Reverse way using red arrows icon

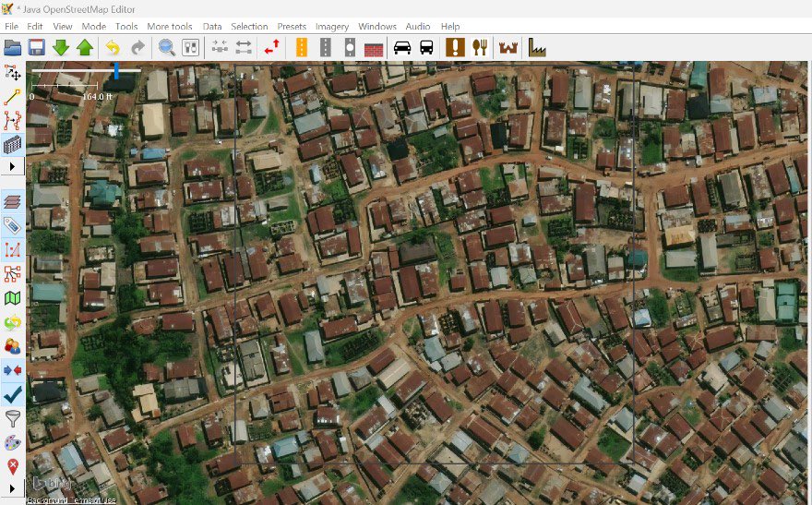tap(272, 48)
